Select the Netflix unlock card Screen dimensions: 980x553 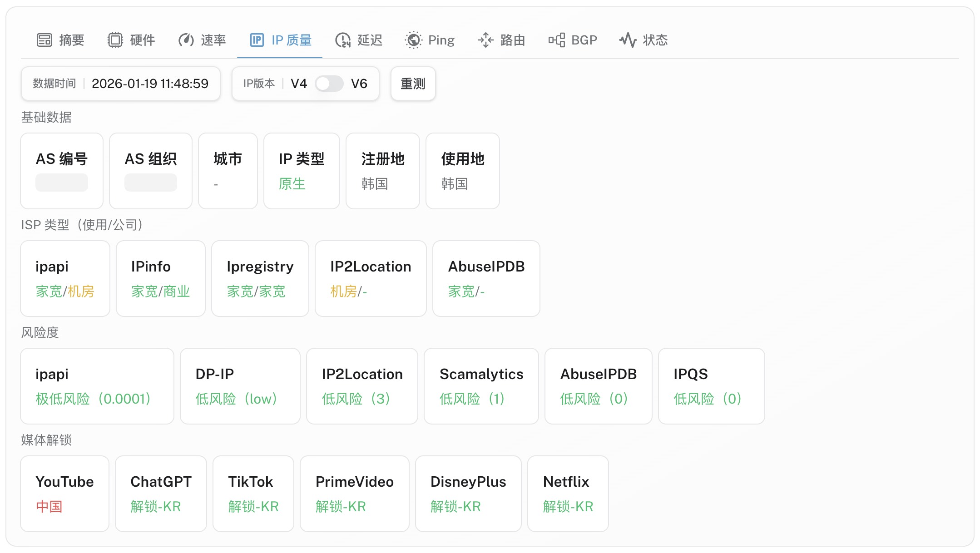(x=568, y=494)
